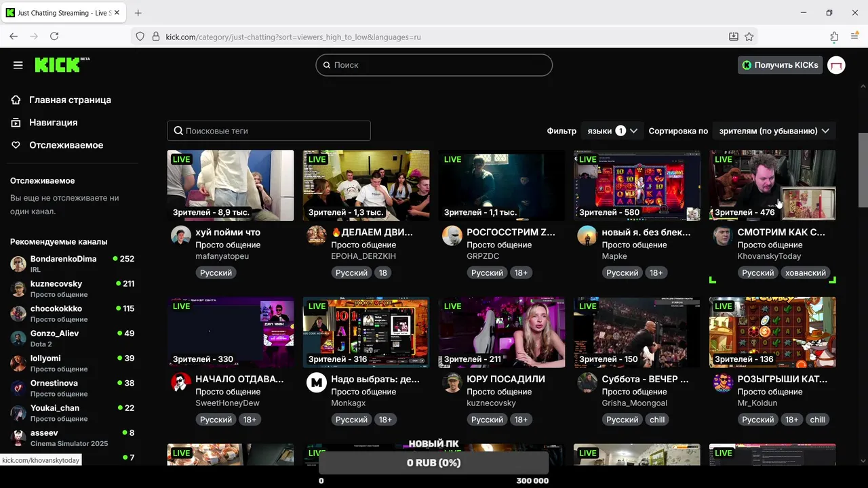Open the языки filter dropdown
The height and width of the screenshot is (488, 868).
(x=612, y=131)
